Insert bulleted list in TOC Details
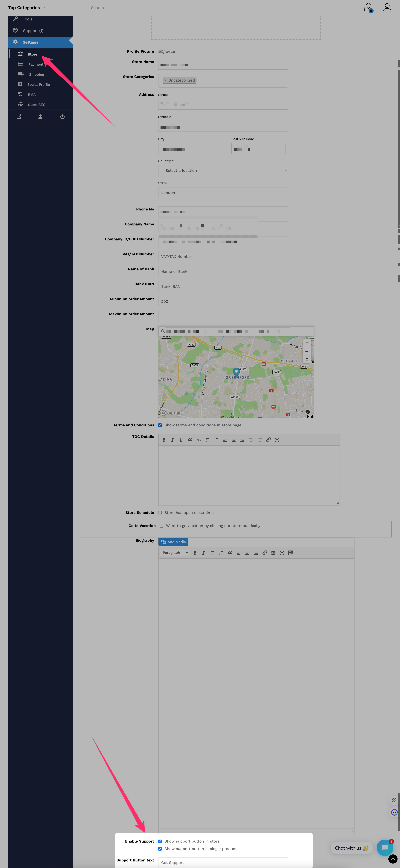 pos(208,440)
